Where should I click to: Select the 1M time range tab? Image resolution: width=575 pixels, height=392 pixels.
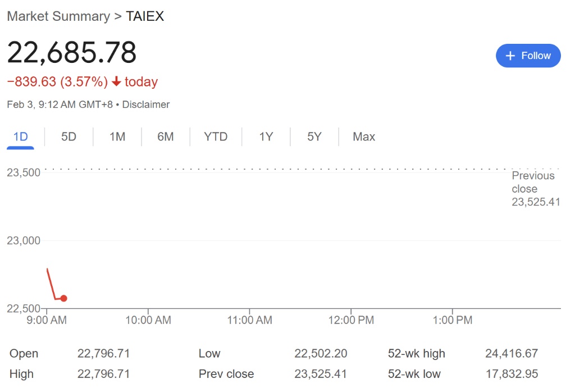[x=117, y=137]
